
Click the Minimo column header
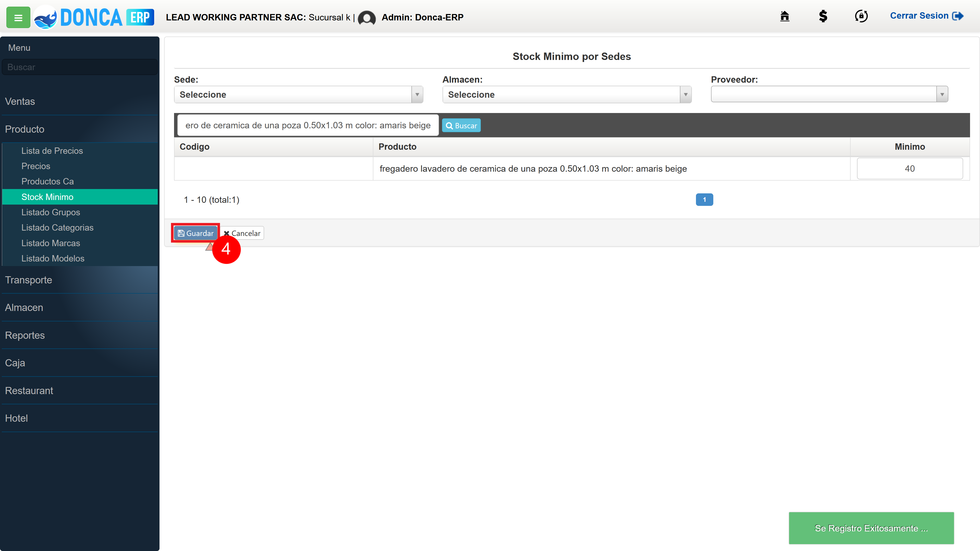[x=910, y=147]
